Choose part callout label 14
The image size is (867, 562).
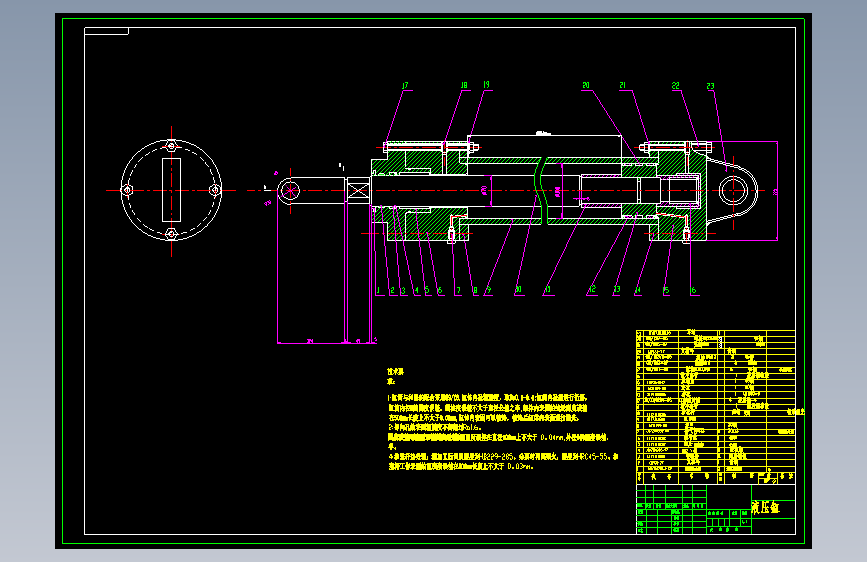tap(638, 290)
